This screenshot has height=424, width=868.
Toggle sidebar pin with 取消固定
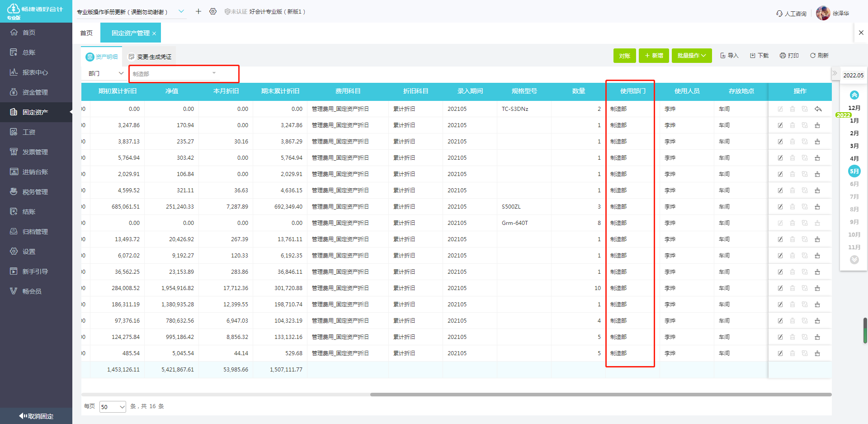pyautogui.click(x=36, y=416)
